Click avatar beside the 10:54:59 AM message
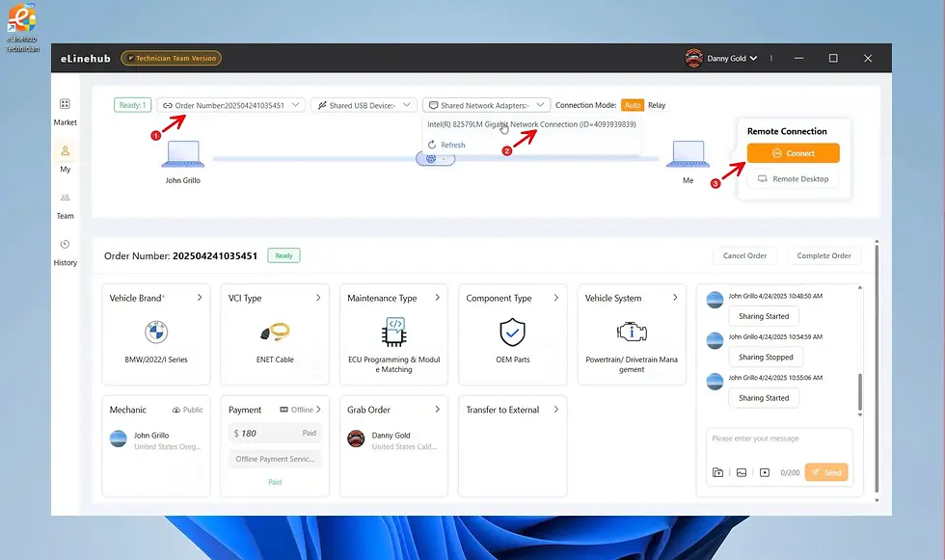 [x=715, y=340]
